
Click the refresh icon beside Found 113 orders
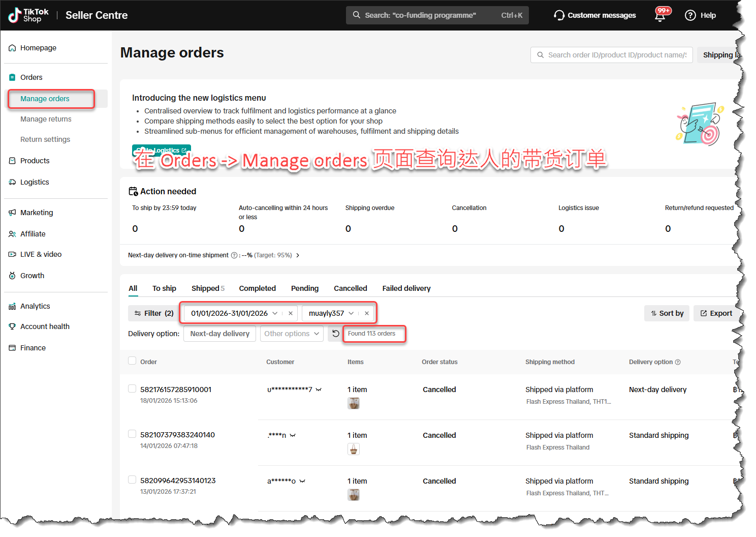click(x=335, y=334)
